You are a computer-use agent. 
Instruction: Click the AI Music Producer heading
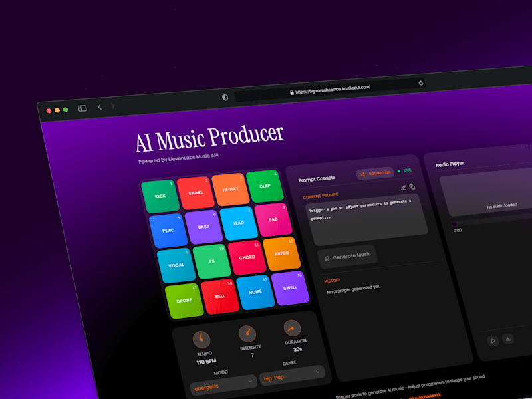209,138
